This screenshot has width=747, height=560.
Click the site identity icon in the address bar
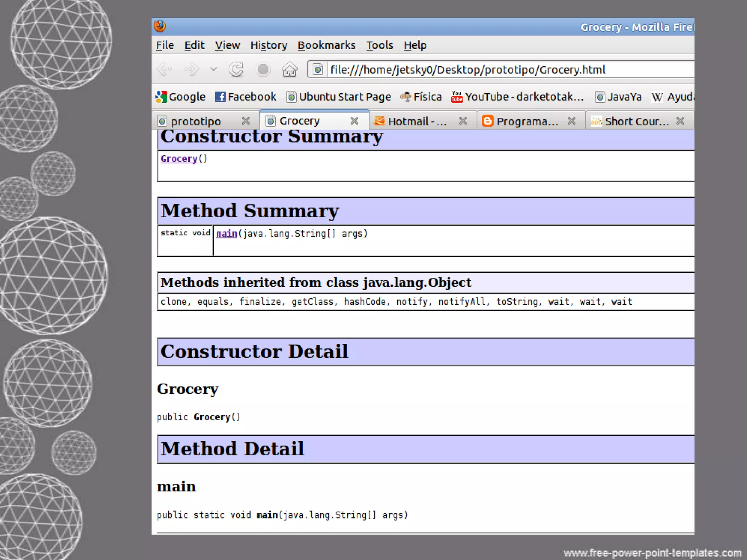pos(318,69)
